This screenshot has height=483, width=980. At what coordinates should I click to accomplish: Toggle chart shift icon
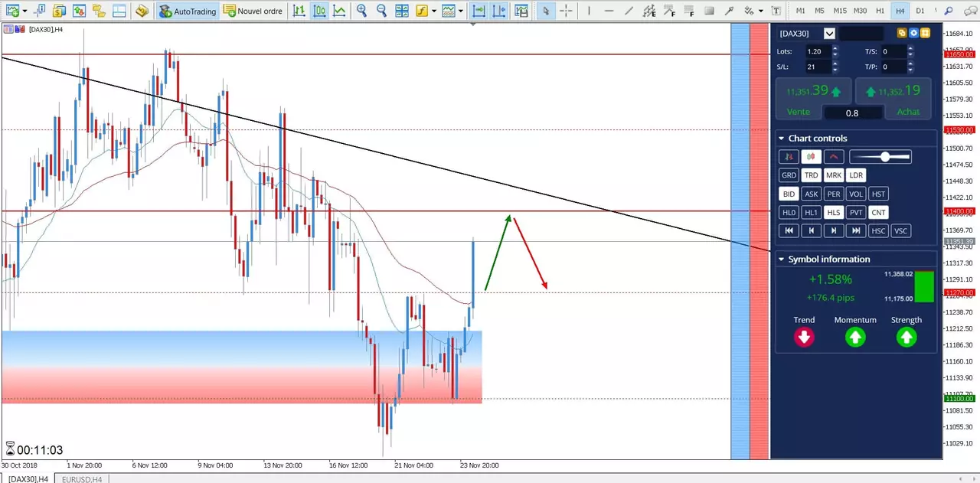pyautogui.click(x=499, y=11)
